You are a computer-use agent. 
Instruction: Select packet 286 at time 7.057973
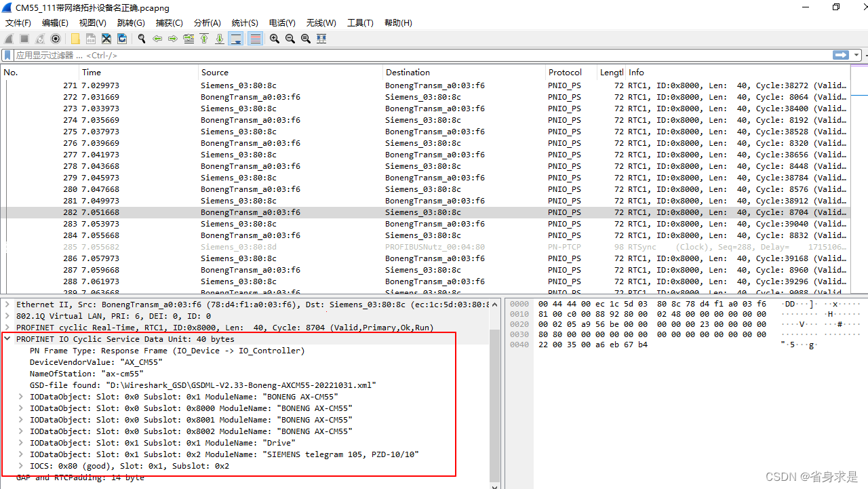click(425, 258)
